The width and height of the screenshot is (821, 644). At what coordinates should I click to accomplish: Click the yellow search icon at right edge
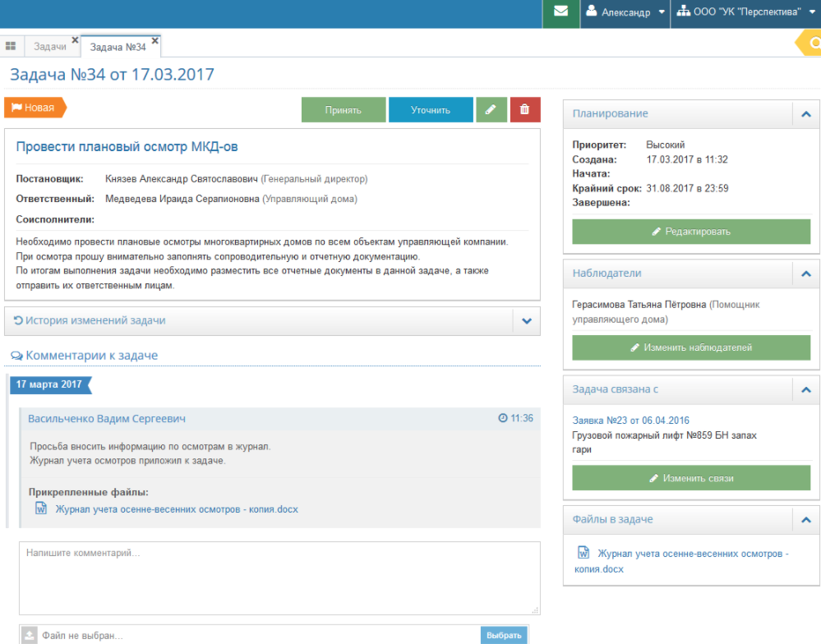click(814, 44)
